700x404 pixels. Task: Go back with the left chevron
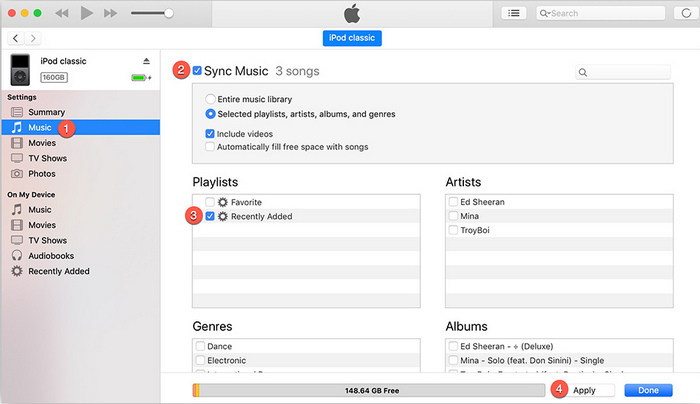pos(16,38)
